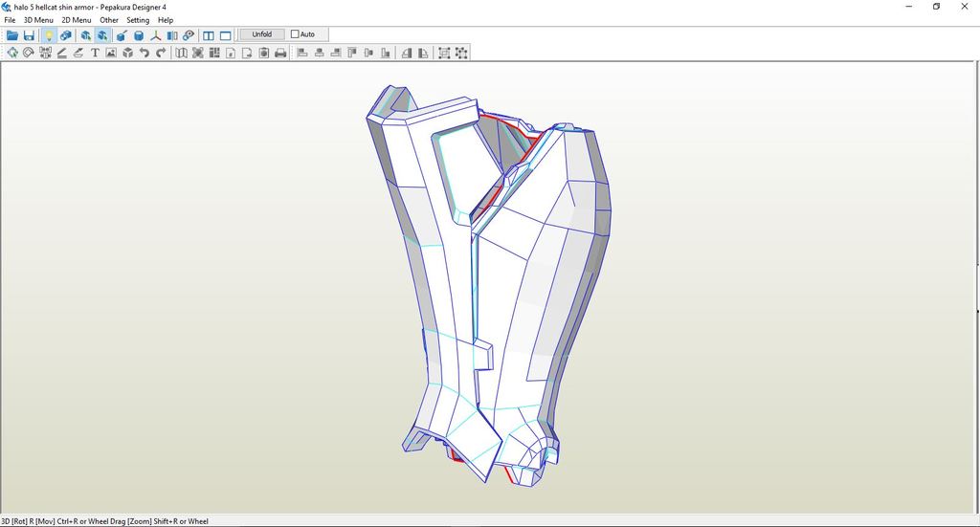The image size is (980, 527).
Task: Open the 3D Menu
Action: click(38, 20)
